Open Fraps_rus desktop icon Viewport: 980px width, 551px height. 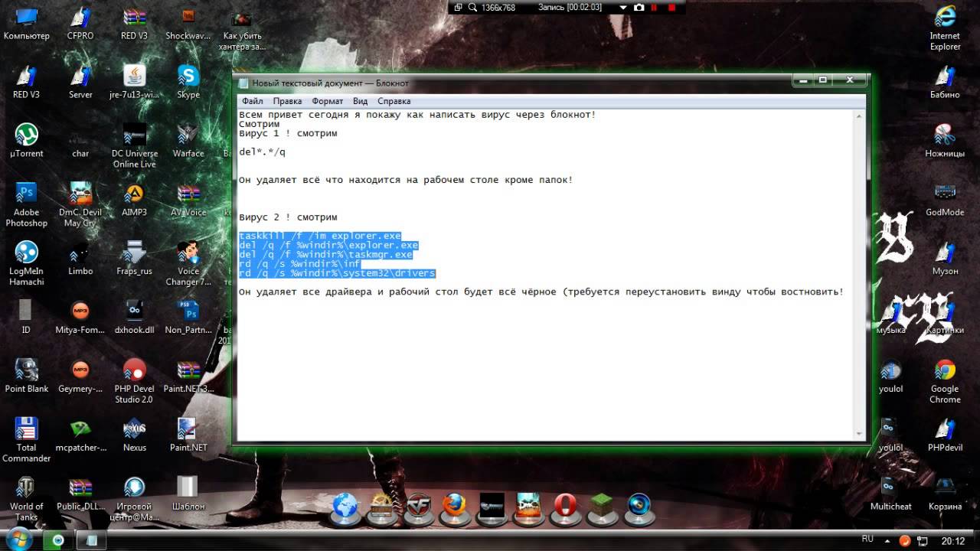[x=135, y=259]
